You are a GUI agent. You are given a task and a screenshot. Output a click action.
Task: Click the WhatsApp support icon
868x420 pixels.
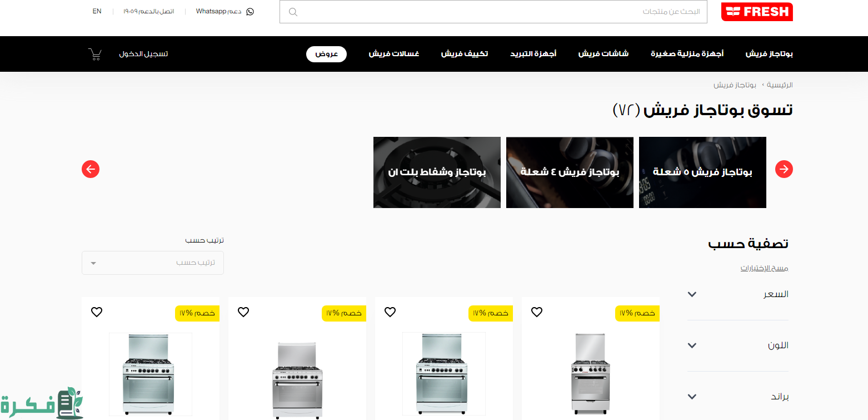point(250,11)
